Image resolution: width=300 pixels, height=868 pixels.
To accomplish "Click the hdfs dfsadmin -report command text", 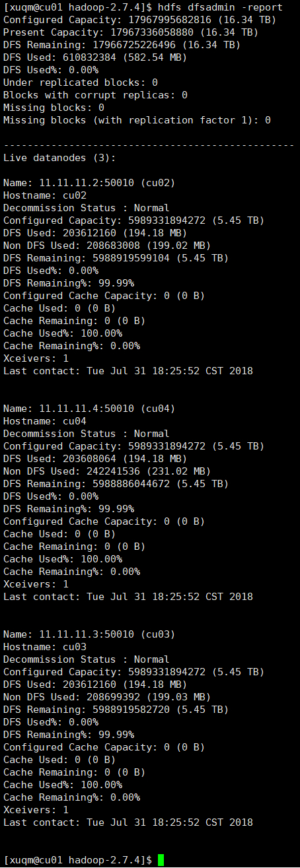I will (220, 7).
